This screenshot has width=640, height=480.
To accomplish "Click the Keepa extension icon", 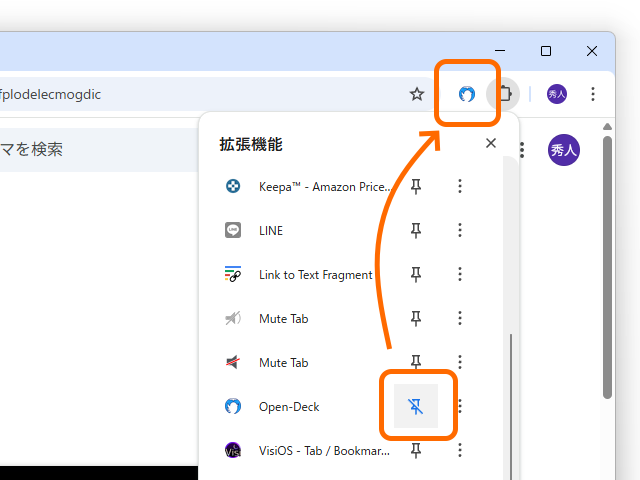I will 233,187.
